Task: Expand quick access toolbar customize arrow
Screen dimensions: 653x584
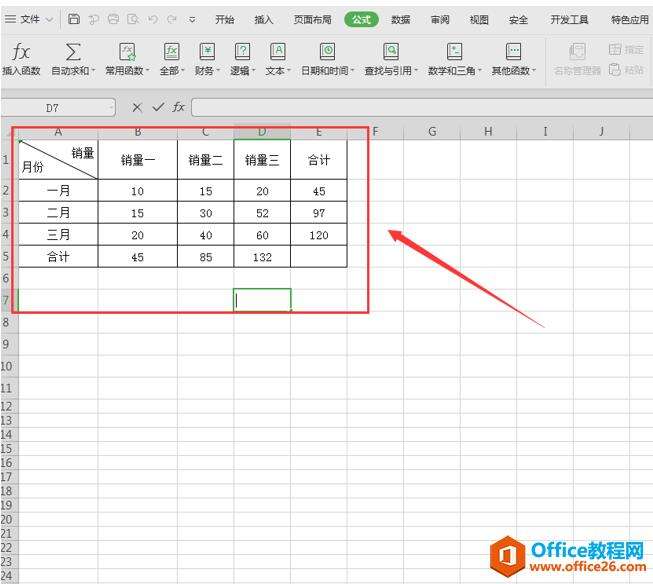Action: pos(192,20)
